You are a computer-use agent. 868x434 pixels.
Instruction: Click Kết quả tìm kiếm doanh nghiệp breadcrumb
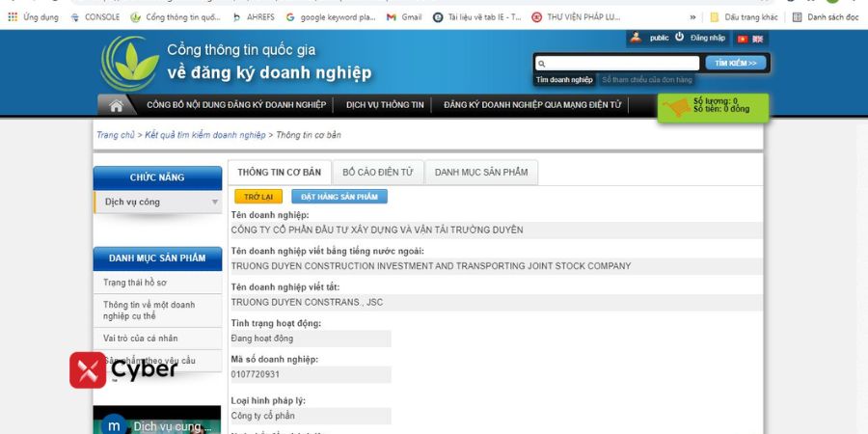[205, 135]
